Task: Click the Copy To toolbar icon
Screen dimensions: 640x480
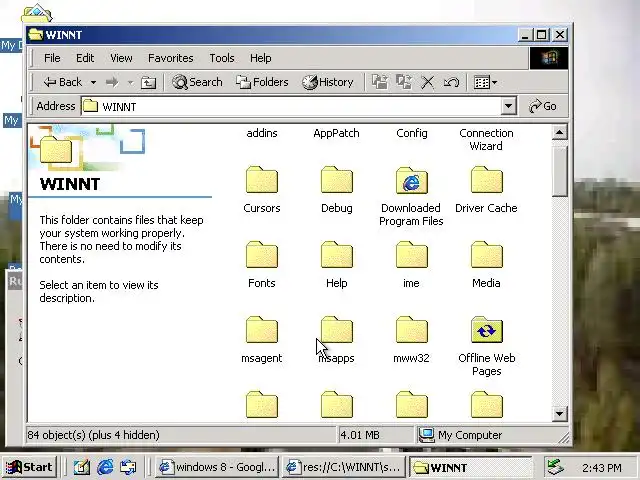Action: pos(404,82)
